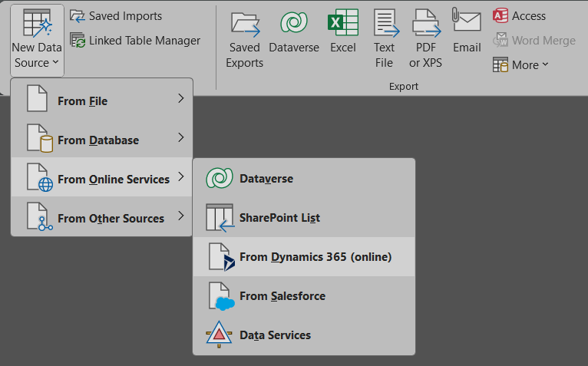Click the PDF or XPS export icon
This screenshot has height=366, width=588.
pos(425,38)
